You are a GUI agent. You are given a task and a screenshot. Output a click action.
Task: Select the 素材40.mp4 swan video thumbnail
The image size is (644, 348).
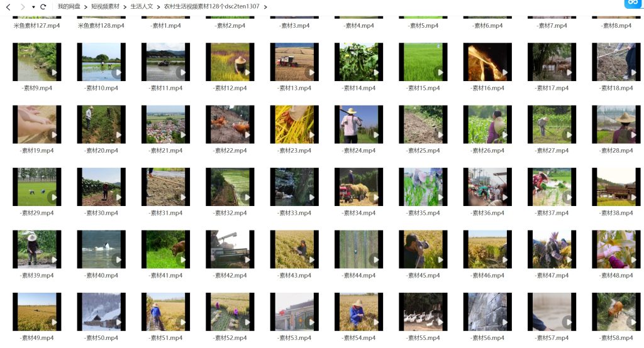pos(101,249)
